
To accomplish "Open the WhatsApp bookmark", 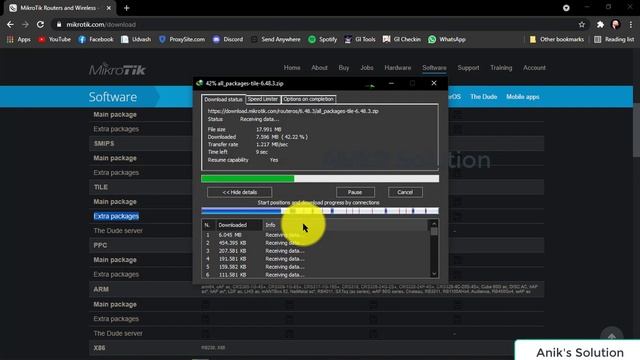I will (x=447, y=40).
